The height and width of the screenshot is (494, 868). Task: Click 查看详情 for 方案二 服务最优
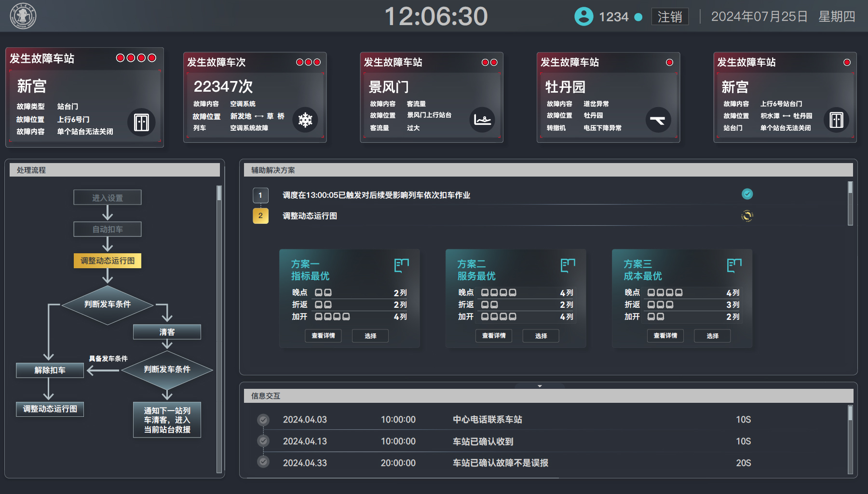pyautogui.click(x=494, y=336)
